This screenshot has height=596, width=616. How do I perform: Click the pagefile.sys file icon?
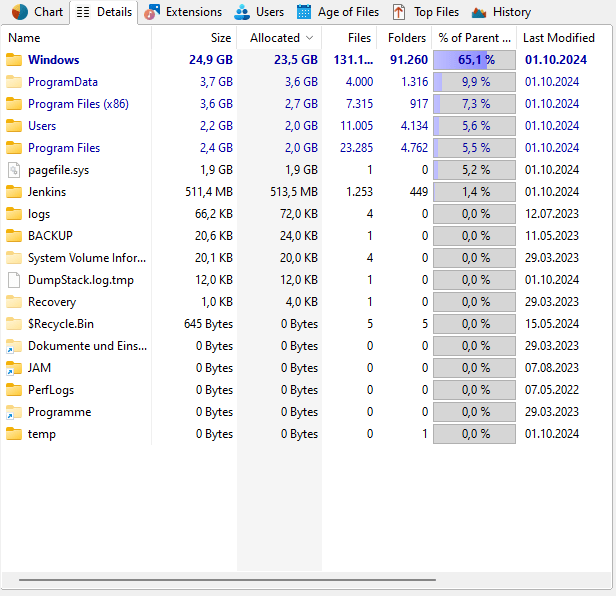pyautogui.click(x=14, y=170)
